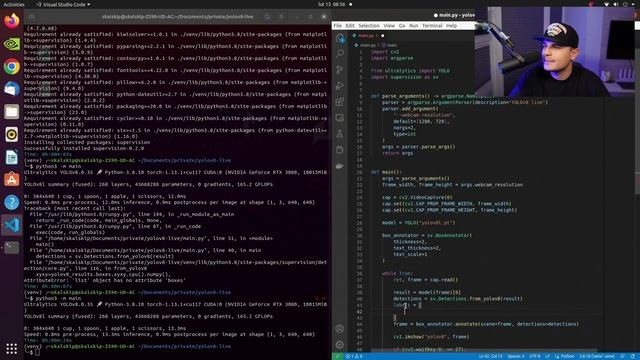Change LF line ending in status bar
Viewport: 640px width, 360px height.
coord(548,356)
